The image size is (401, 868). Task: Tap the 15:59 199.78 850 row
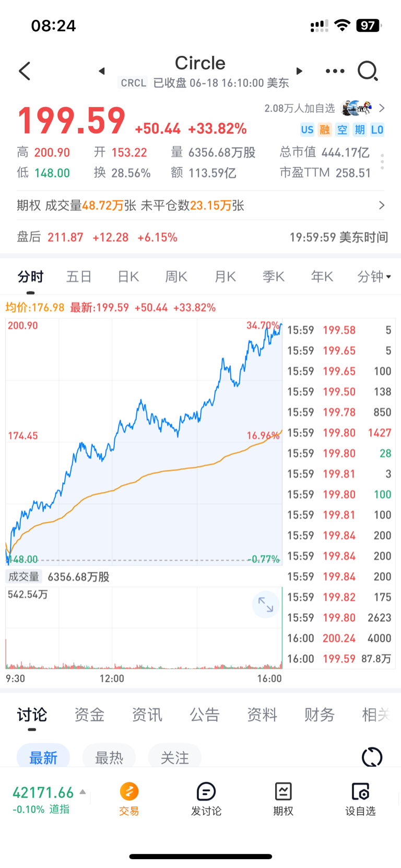point(339,412)
